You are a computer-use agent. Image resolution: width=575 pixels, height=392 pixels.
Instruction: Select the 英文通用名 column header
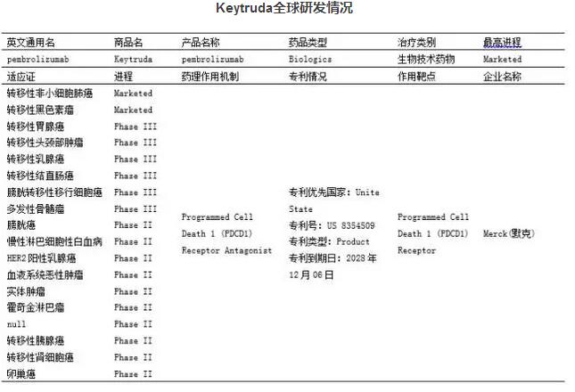30,43
